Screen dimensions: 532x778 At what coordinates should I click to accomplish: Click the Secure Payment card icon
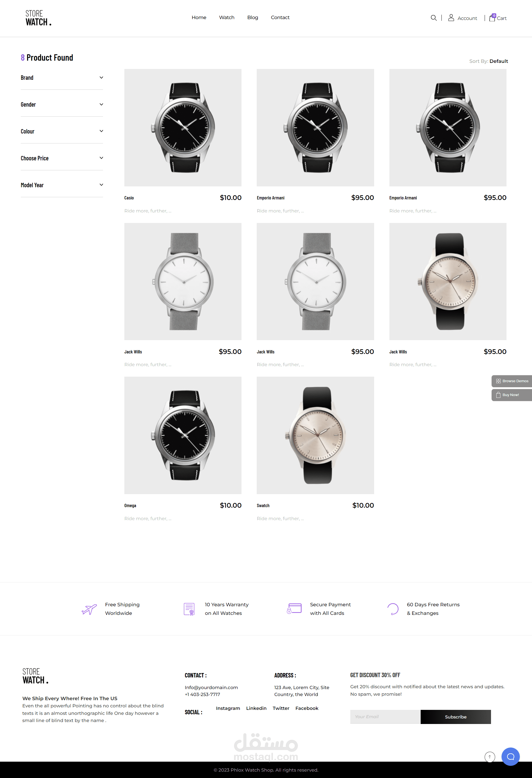click(294, 608)
